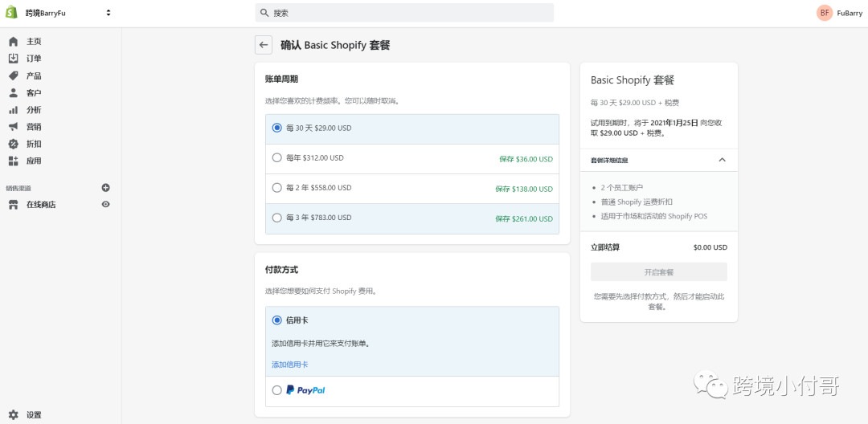Click 确认 Basic Shopify 套餐 heading

[x=335, y=45]
